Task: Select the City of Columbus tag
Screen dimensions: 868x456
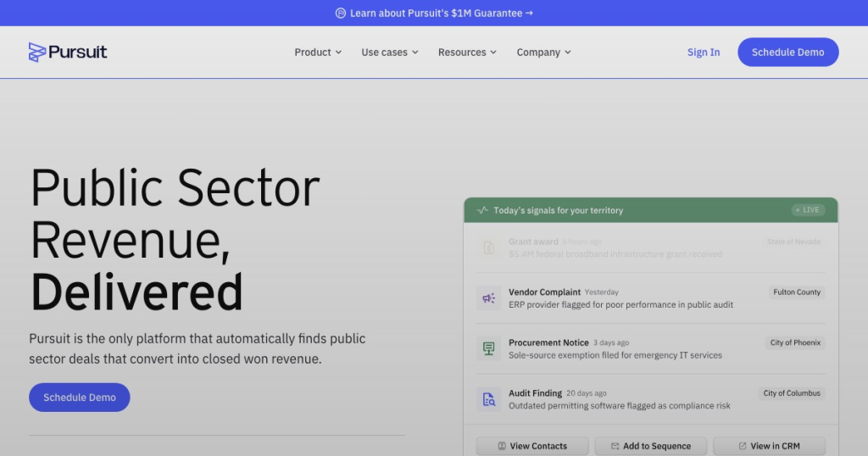Action: point(792,393)
